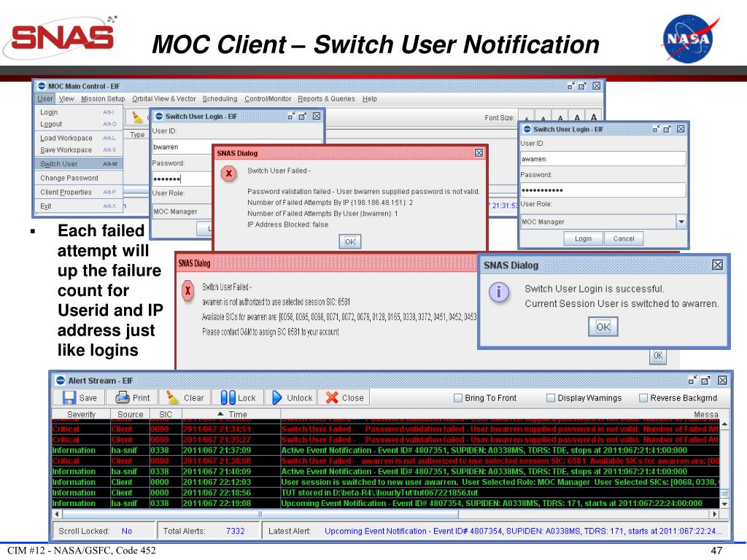Click the Clear broom icon in Alert Stream
The height and width of the screenshot is (560, 747).
(x=172, y=397)
